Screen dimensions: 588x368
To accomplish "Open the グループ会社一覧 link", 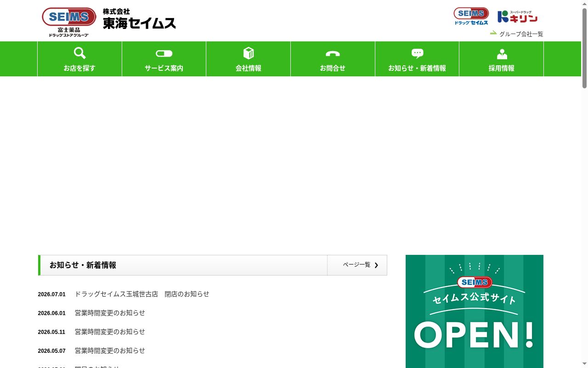I will tap(521, 34).
